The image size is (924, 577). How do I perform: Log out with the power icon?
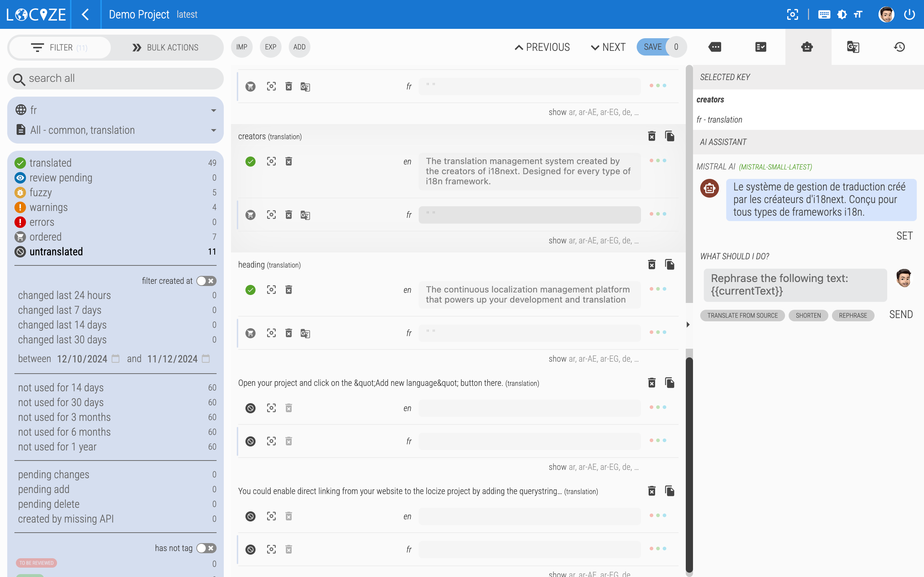[910, 14]
